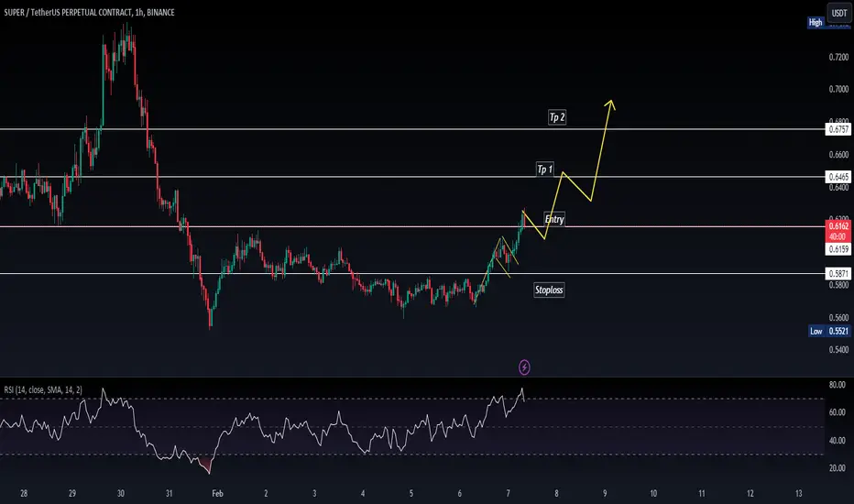Click the 0.6465 price line label

(838, 177)
